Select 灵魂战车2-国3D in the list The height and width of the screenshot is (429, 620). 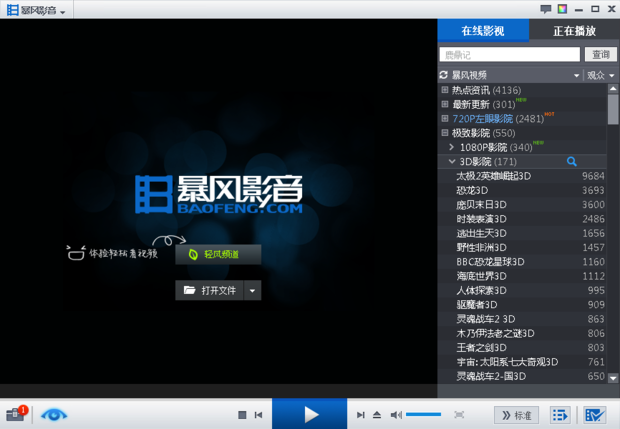(x=522, y=376)
